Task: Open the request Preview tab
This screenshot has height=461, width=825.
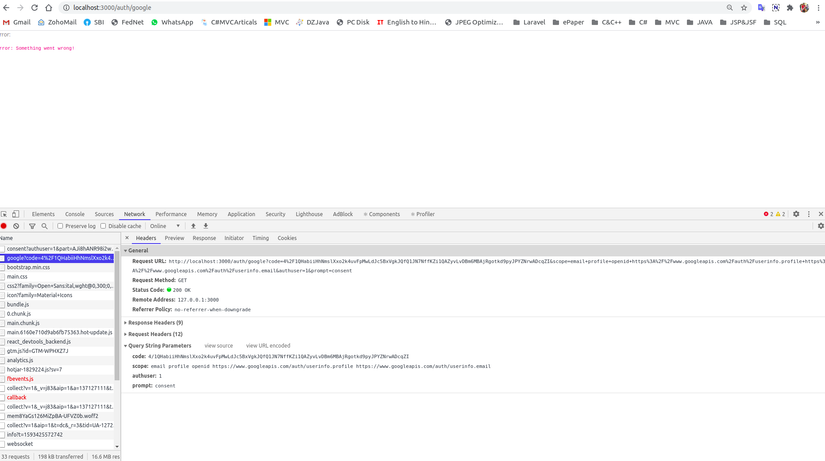Action: [174, 238]
